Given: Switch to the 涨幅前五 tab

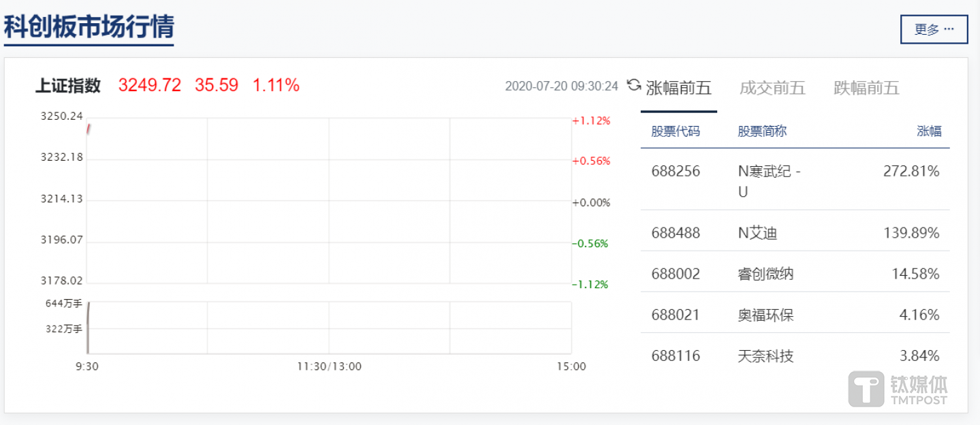Looking at the screenshot, I should (678, 88).
